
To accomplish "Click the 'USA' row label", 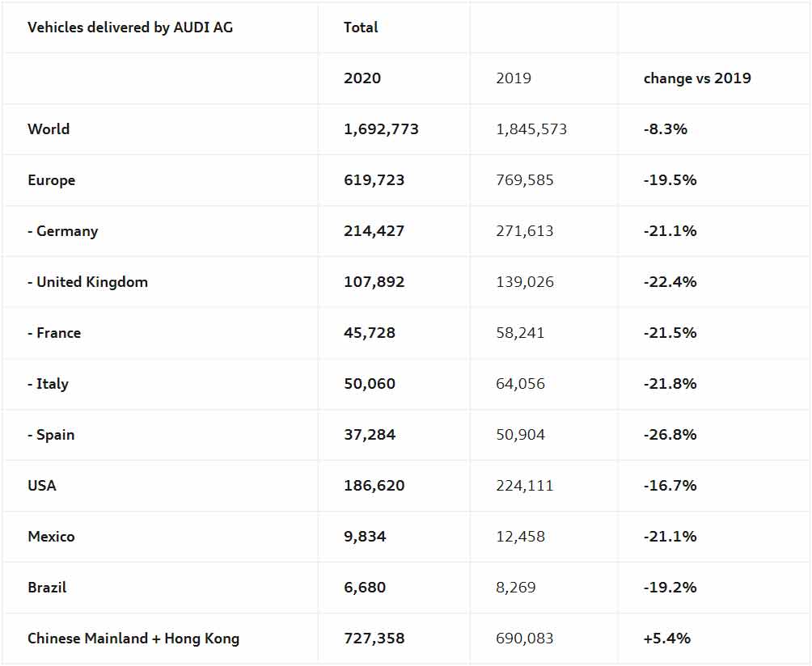I will point(42,486).
